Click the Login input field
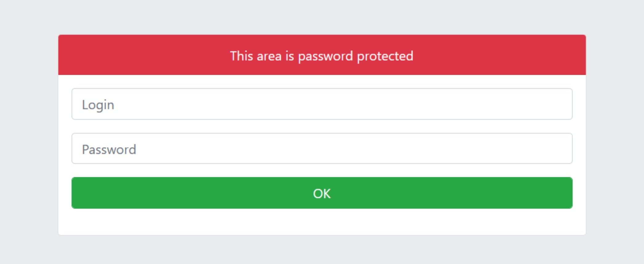 coord(322,104)
